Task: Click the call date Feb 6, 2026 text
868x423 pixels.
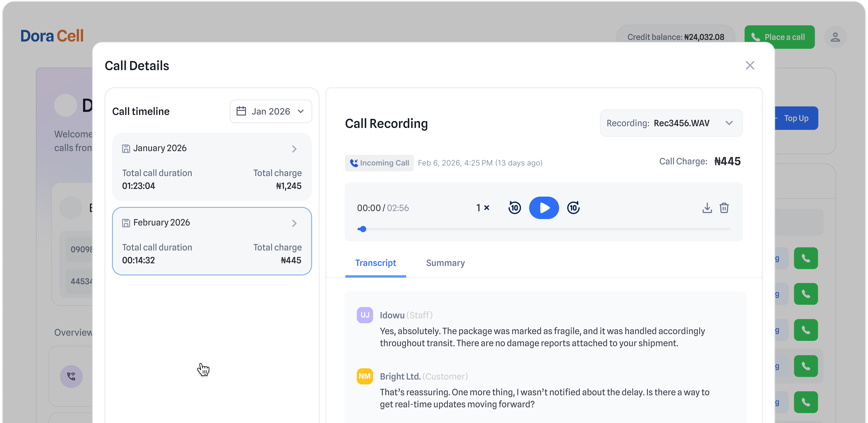Action: pyautogui.click(x=480, y=163)
